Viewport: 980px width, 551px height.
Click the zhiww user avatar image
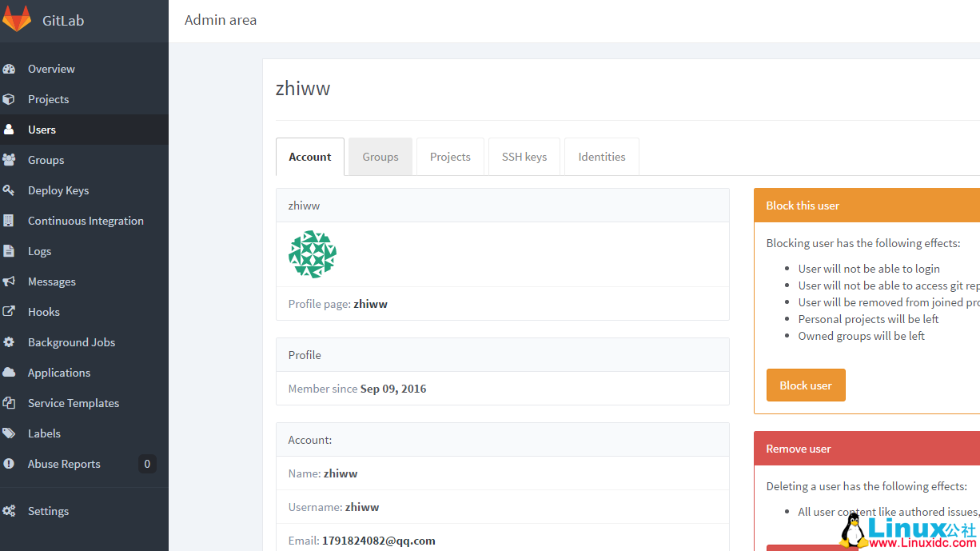click(x=313, y=254)
